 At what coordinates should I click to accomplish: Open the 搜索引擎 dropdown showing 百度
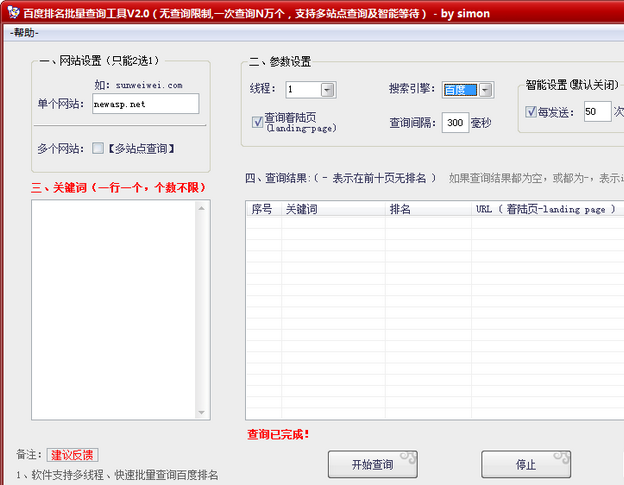point(485,90)
